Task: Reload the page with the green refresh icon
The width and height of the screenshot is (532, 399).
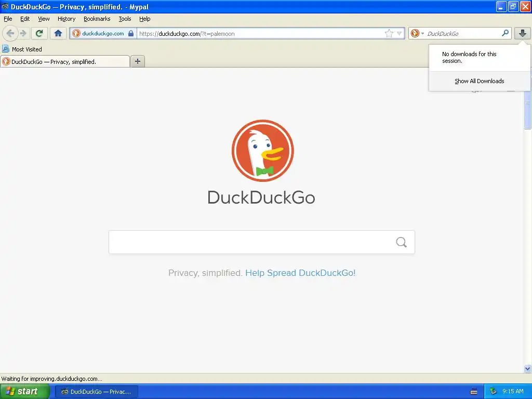Action: pos(39,33)
